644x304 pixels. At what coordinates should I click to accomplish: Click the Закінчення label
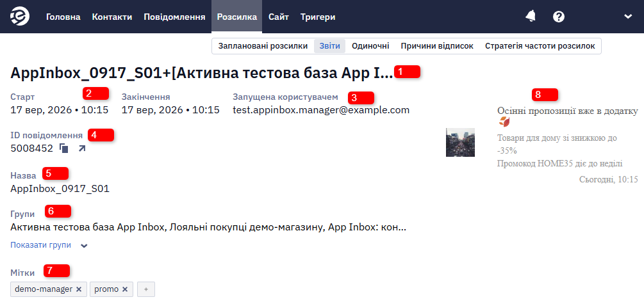tap(146, 97)
